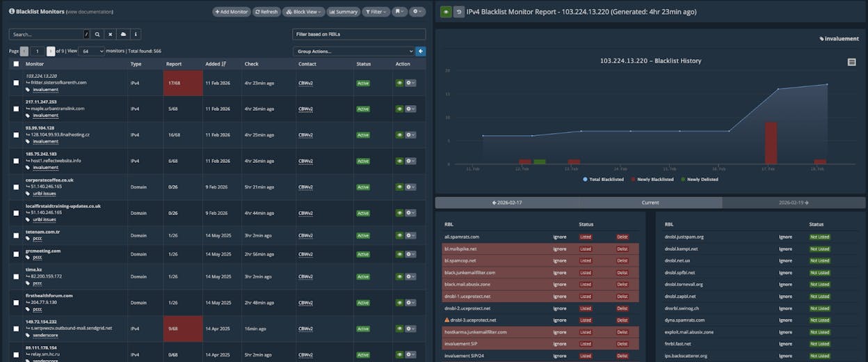868x362 pixels.
Task: View report for 185.75.242.183 via eye icon
Action: point(399,161)
